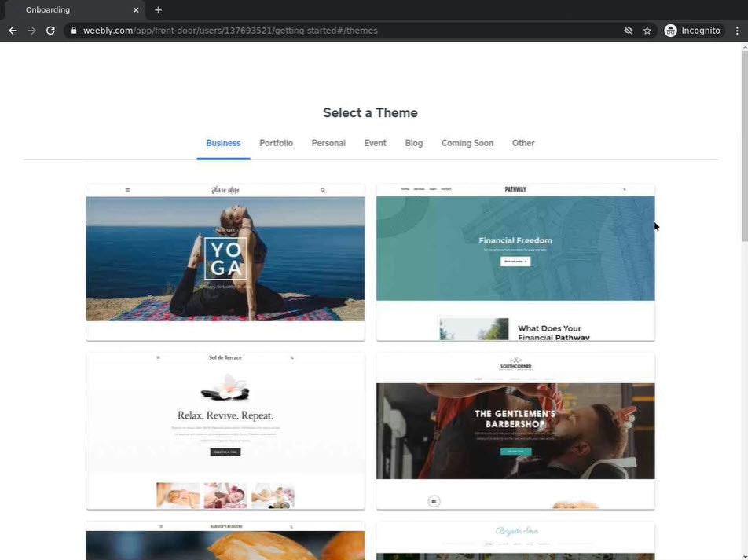
Task: Click the Incognito profile icon
Action: point(670,30)
